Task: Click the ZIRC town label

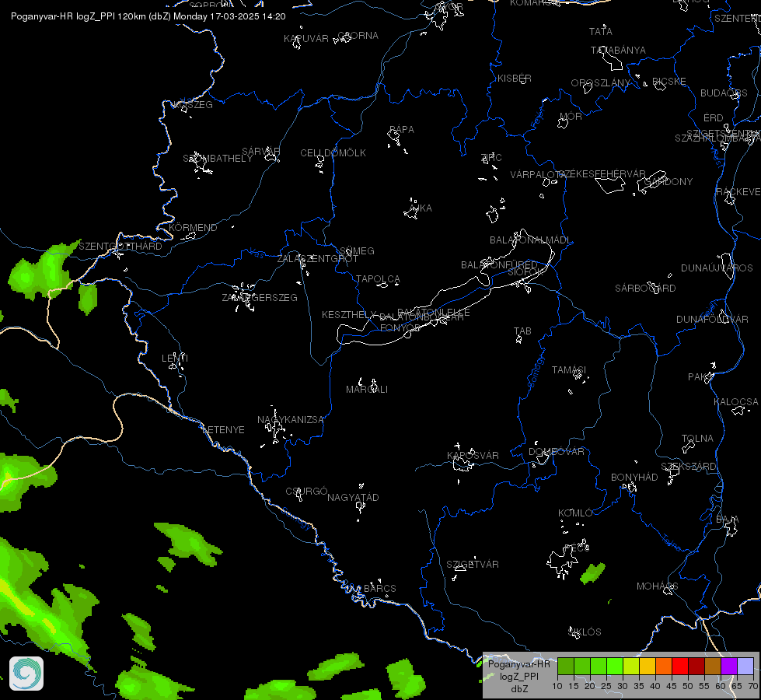Action: pos(491,158)
